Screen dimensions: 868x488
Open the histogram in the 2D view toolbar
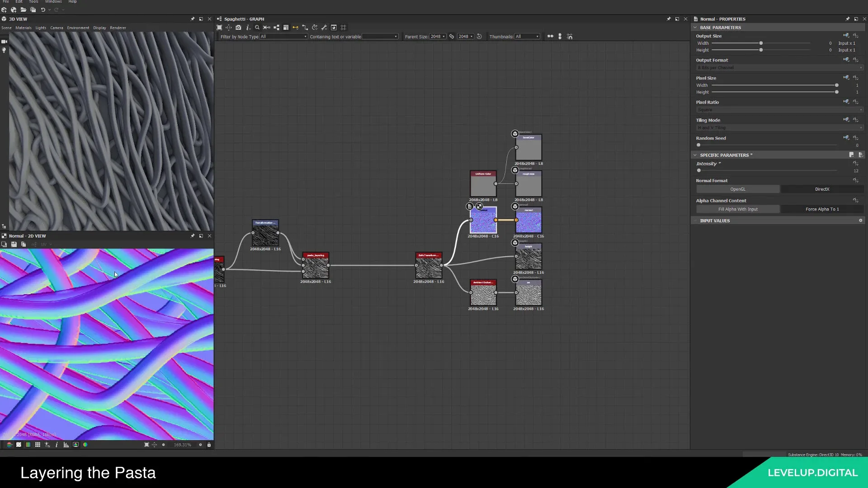tap(66, 445)
